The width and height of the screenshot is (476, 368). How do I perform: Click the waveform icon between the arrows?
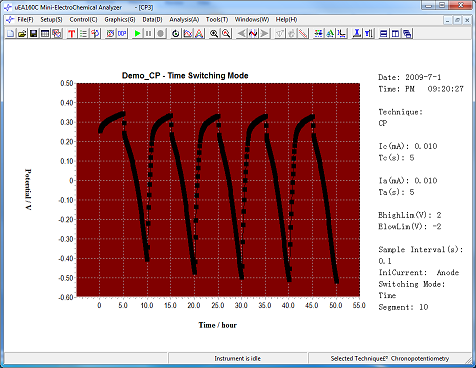[x=253, y=33]
